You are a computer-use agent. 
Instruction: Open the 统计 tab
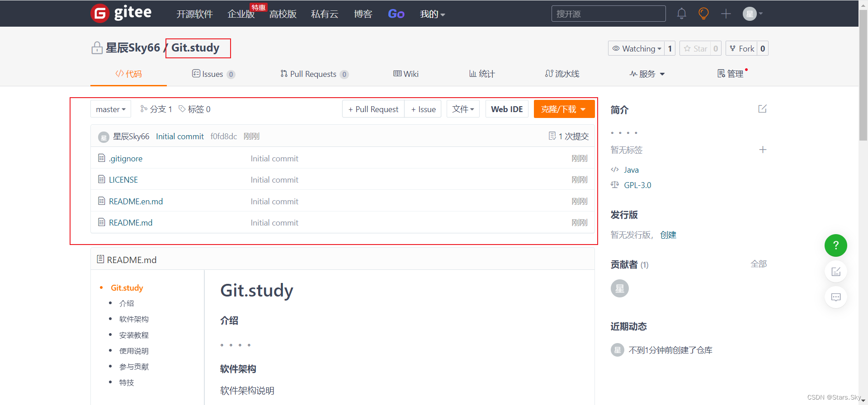[x=482, y=74]
